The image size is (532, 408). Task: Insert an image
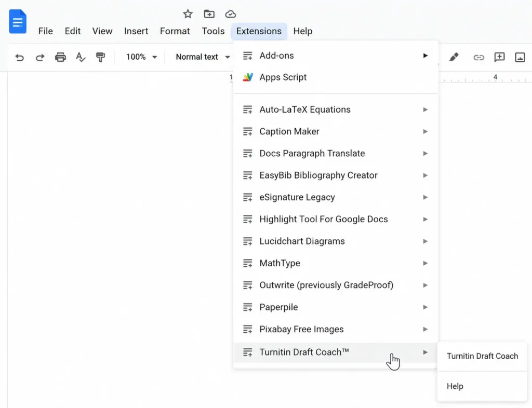[x=520, y=57]
